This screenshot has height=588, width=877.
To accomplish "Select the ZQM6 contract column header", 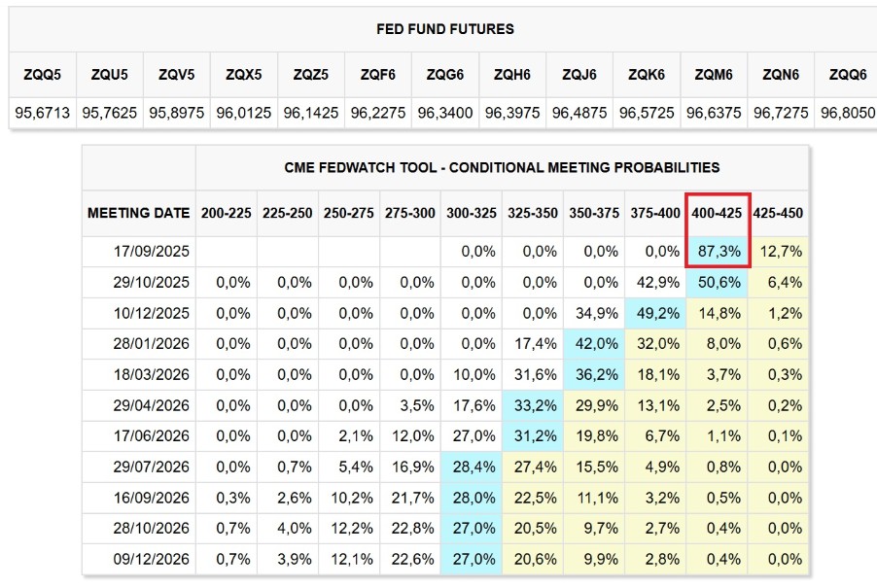I will click(714, 74).
